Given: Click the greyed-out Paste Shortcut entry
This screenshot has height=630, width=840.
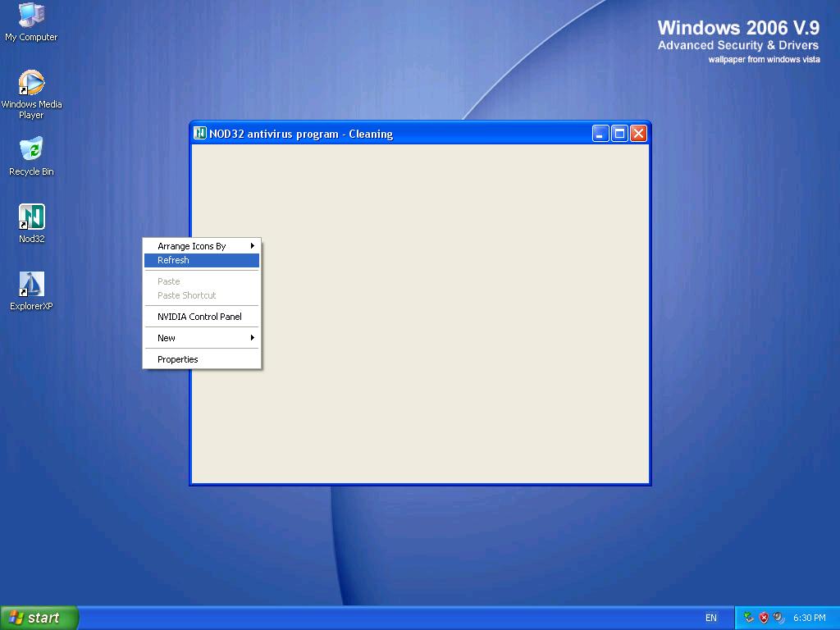Looking at the screenshot, I should [x=202, y=295].
